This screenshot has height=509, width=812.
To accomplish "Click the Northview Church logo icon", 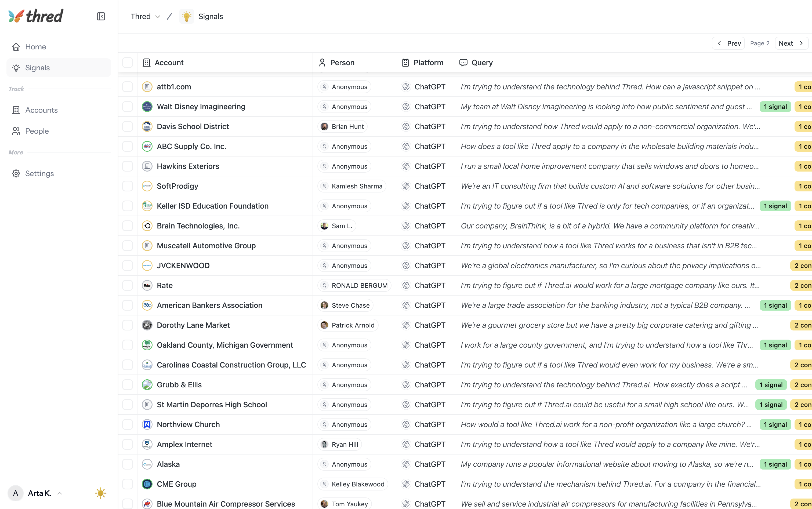I will coord(147,424).
